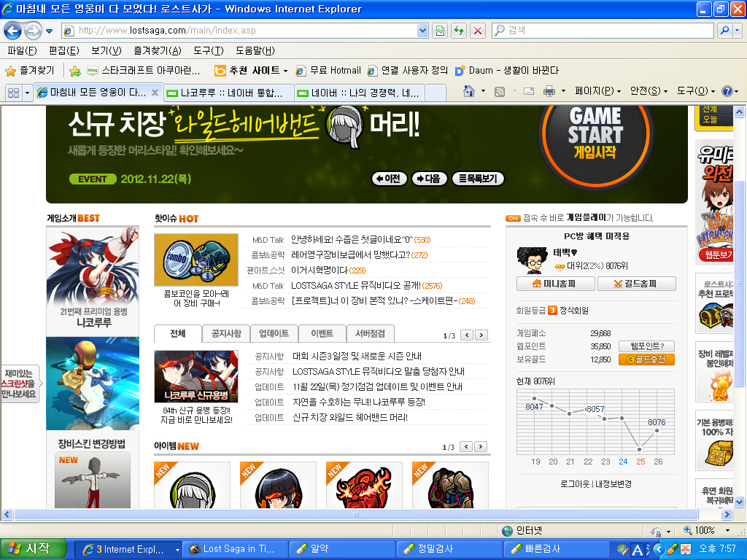Open the tab list dropdown arrow
Screen dimensions: 747x560
pos(27,93)
